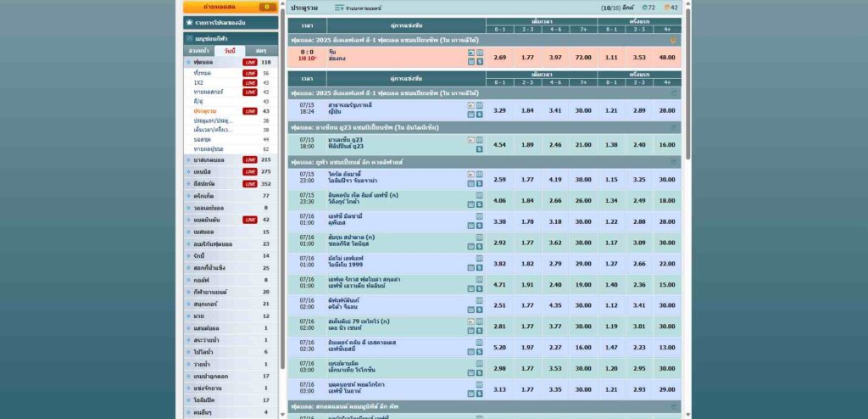Open the star icon beside รายการโปรดของฉัน
The height and width of the screenshot is (419, 868).
click(189, 22)
